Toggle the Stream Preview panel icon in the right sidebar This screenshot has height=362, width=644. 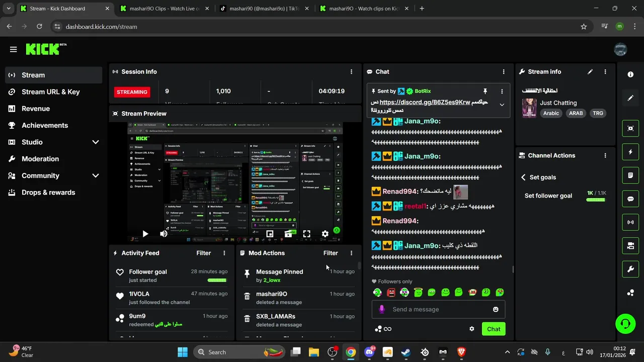point(630,128)
